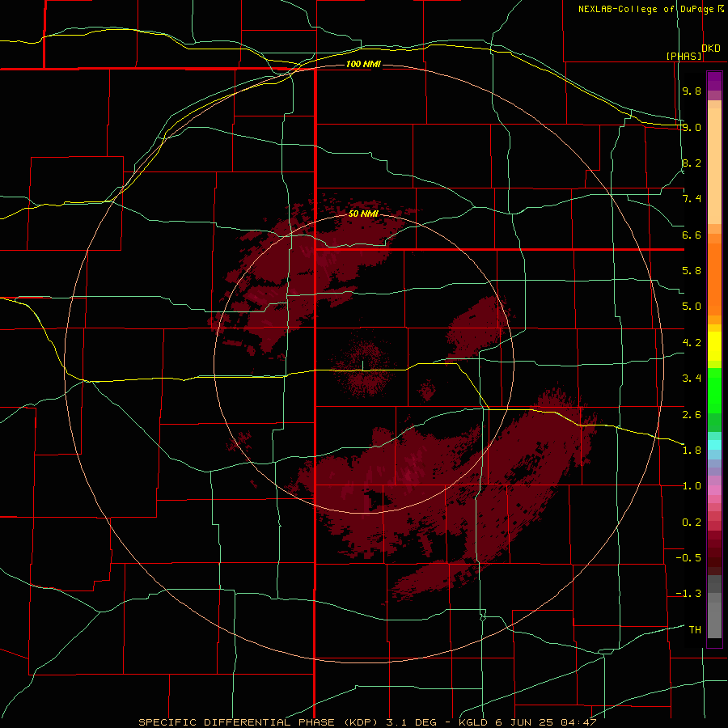Screen dimensions: 728x728
Task: Select the 8.2 scale value
Action: tap(692, 163)
